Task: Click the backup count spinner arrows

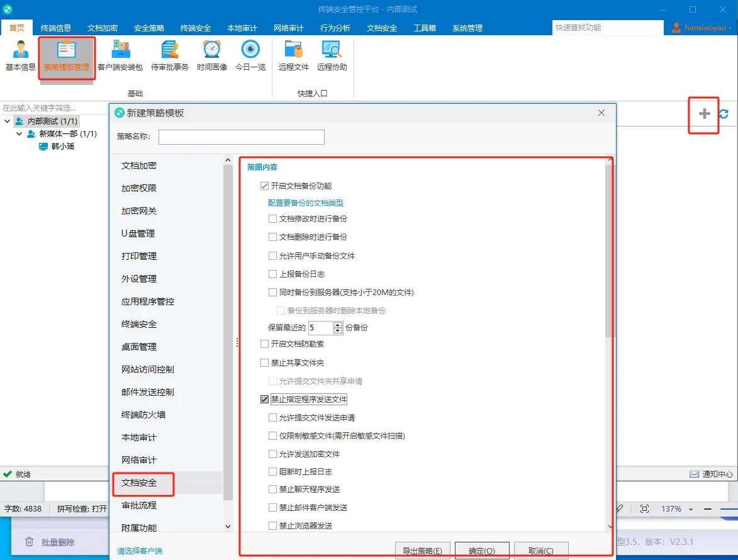Action: (337, 328)
